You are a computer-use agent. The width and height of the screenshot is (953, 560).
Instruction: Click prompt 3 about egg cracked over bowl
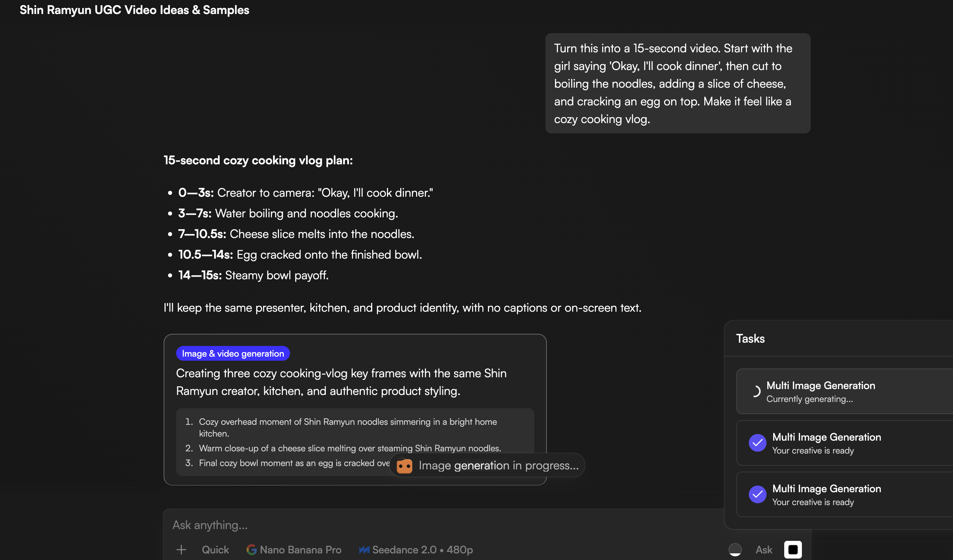click(x=287, y=463)
